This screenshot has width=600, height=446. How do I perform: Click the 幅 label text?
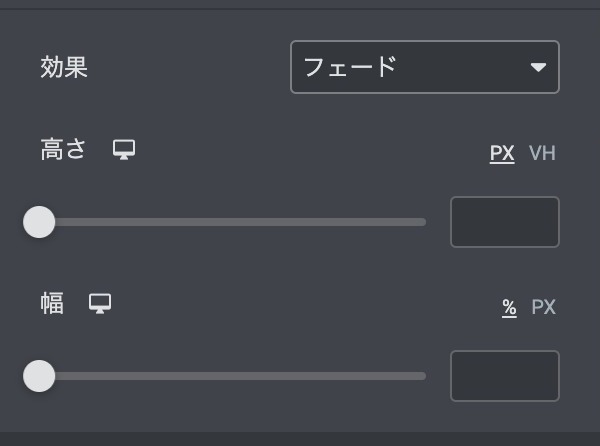(x=52, y=303)
